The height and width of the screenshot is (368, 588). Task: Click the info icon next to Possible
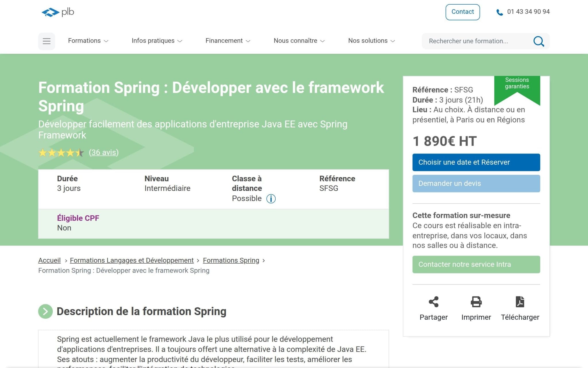point(271,199)
